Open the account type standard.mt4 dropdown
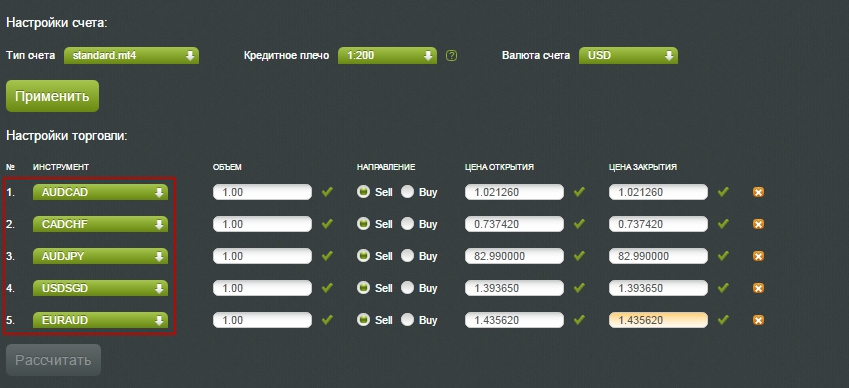 [132, 55]
